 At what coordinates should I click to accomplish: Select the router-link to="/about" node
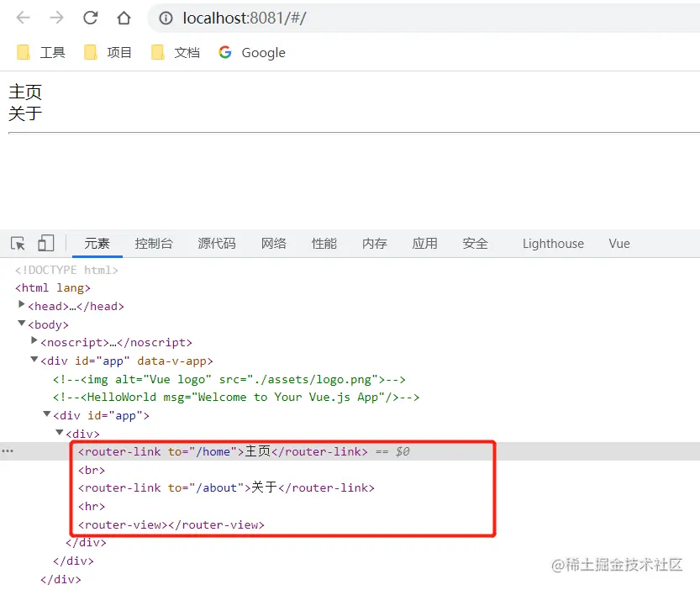click(x=226, y=487)
